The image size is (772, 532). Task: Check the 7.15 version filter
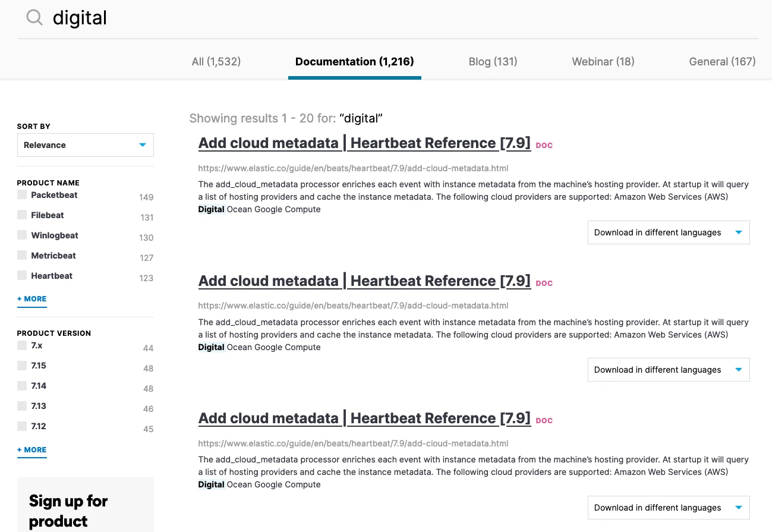tap(22, 366)
